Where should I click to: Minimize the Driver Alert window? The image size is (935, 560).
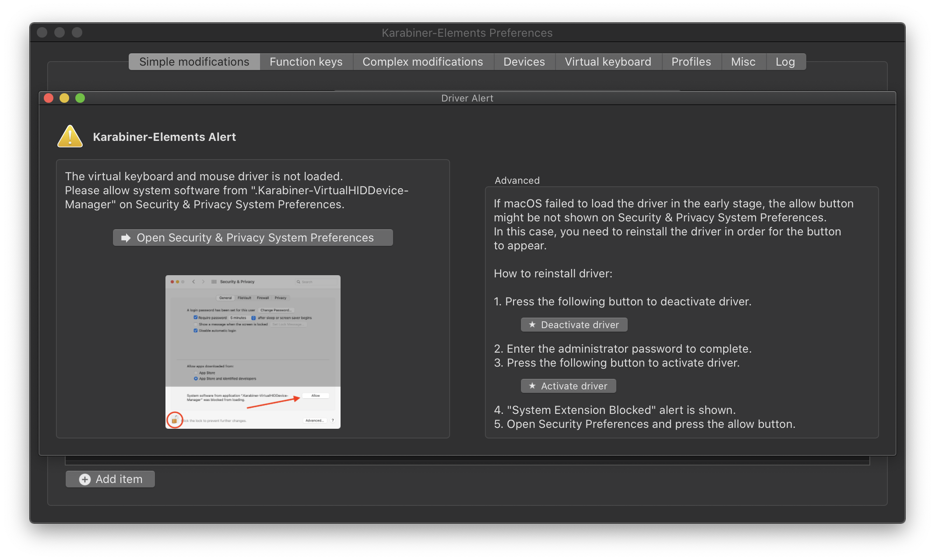(64, 98)
